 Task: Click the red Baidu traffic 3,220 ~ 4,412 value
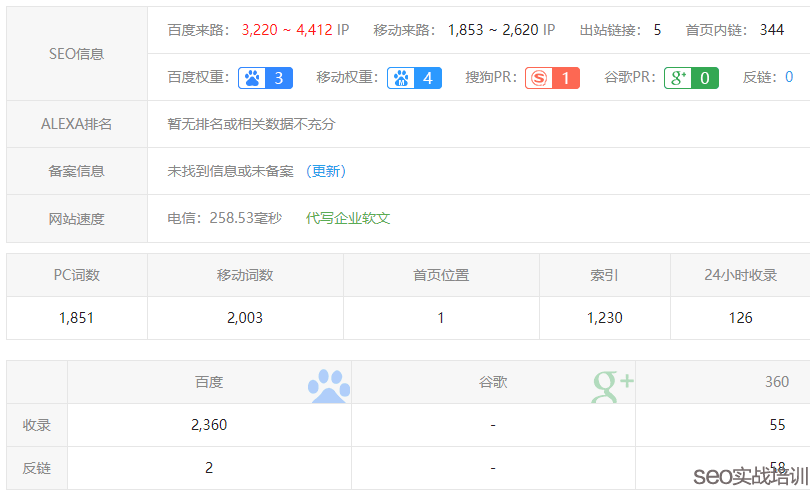(x=287, y=30)
